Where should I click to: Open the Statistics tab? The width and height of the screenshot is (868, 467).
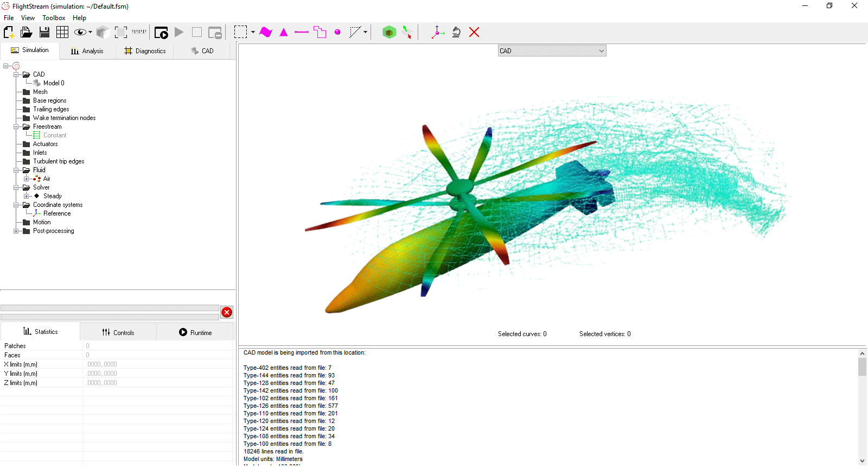40,331
